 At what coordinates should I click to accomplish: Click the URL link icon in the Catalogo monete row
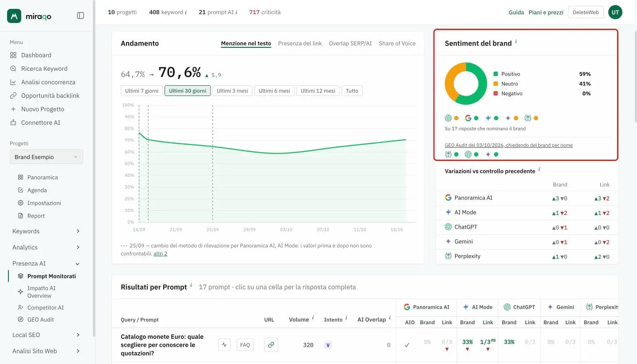point(271,345)
